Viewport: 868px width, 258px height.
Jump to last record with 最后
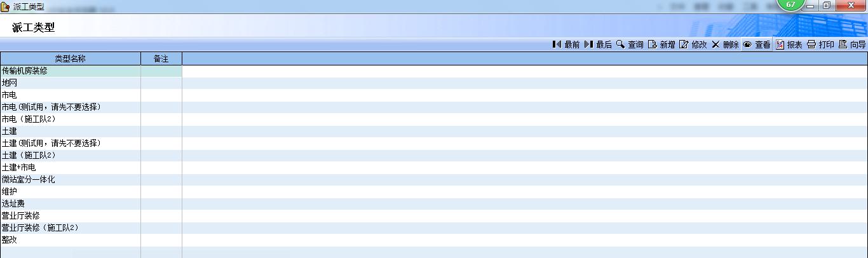pos(597,44)
